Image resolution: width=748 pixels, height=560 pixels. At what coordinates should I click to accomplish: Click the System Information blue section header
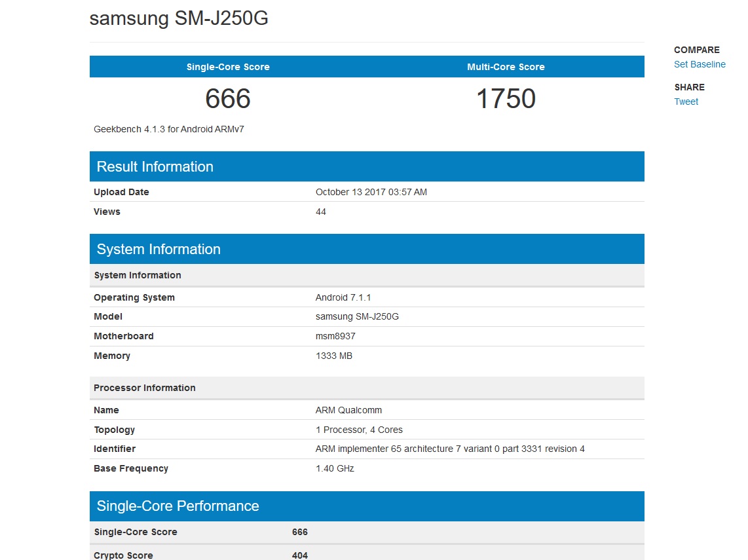point(367,249)
